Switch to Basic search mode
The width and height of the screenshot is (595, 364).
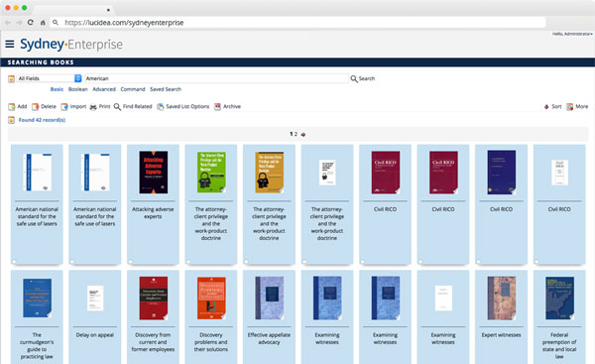tap(57, 89)
